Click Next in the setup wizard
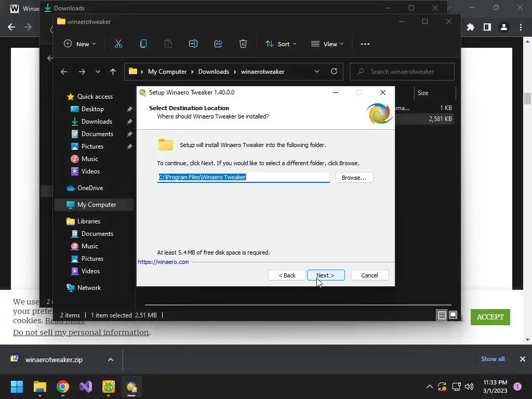Viewport: 532px width, 399px height. click(326, 275)
